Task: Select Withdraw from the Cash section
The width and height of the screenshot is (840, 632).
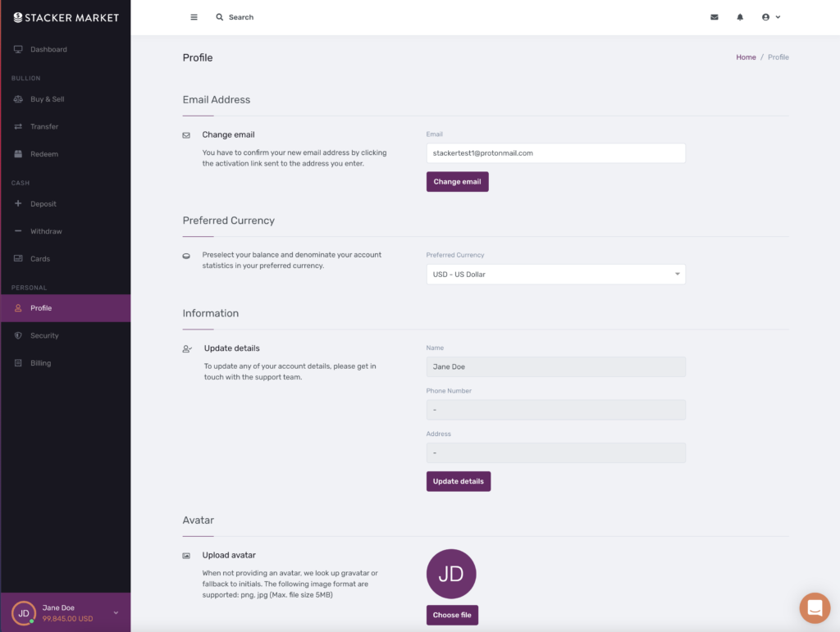Action: pyautogui.click(x=48, y=231)
